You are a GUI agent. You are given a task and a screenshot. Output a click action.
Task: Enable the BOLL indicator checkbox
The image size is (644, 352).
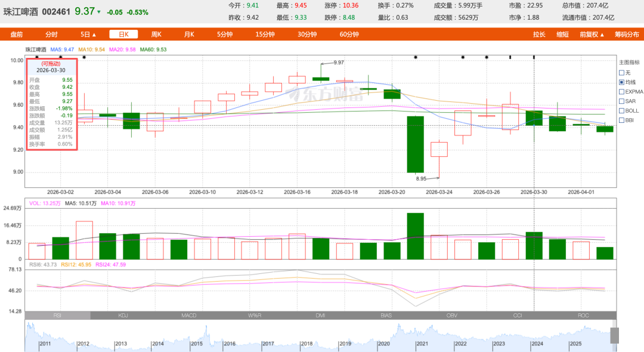[x=621, y=110]
